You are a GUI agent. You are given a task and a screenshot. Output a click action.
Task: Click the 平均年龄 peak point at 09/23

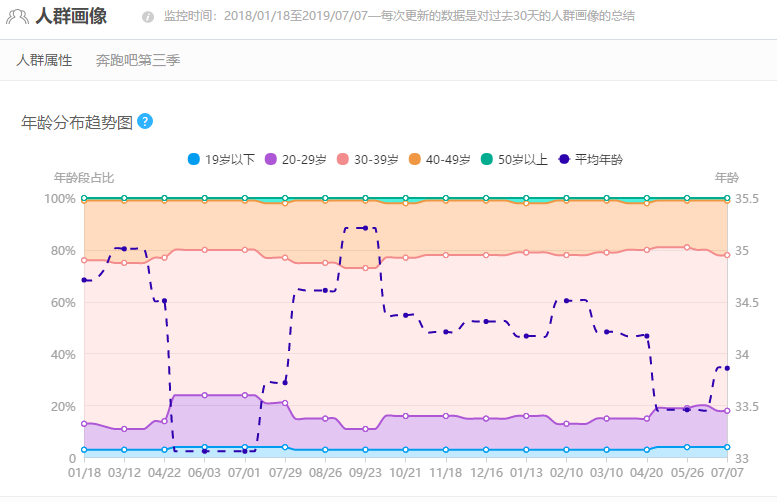pos(365,228)
